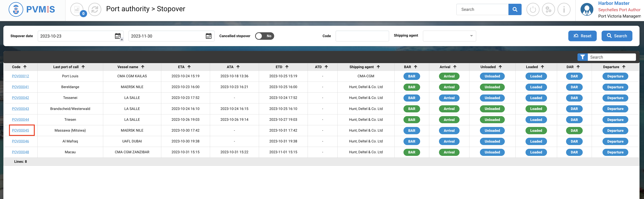Click the PVMIS anchor logo icon

(x=16, y=10)
